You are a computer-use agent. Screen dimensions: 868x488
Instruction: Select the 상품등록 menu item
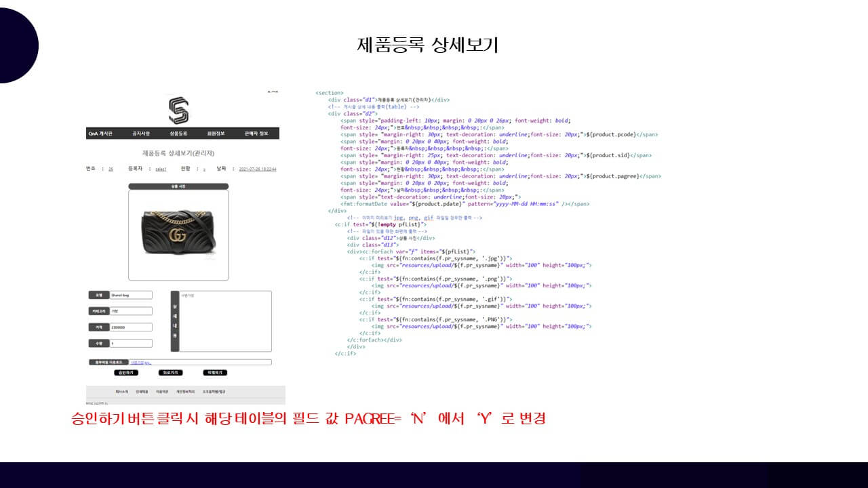178,134
